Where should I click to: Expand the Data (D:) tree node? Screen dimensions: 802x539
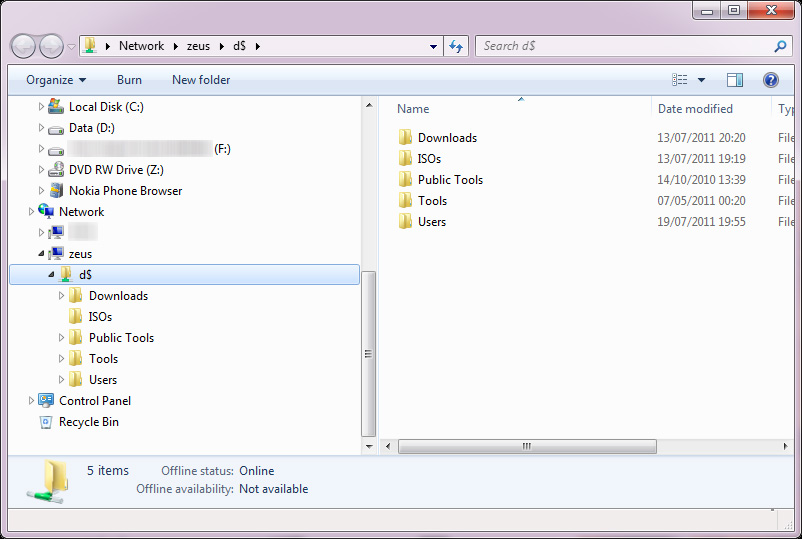tap(41, 127)
